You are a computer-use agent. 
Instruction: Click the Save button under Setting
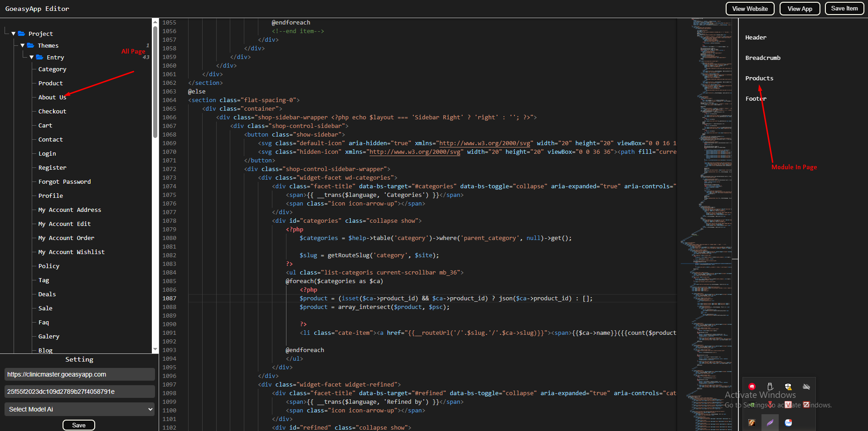pos(79,425)
